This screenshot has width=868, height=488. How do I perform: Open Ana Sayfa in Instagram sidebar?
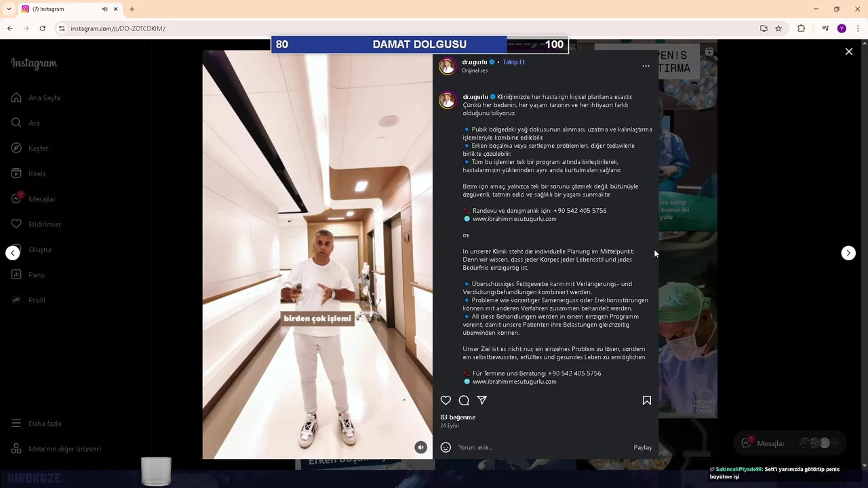click(x=36, y=98)
